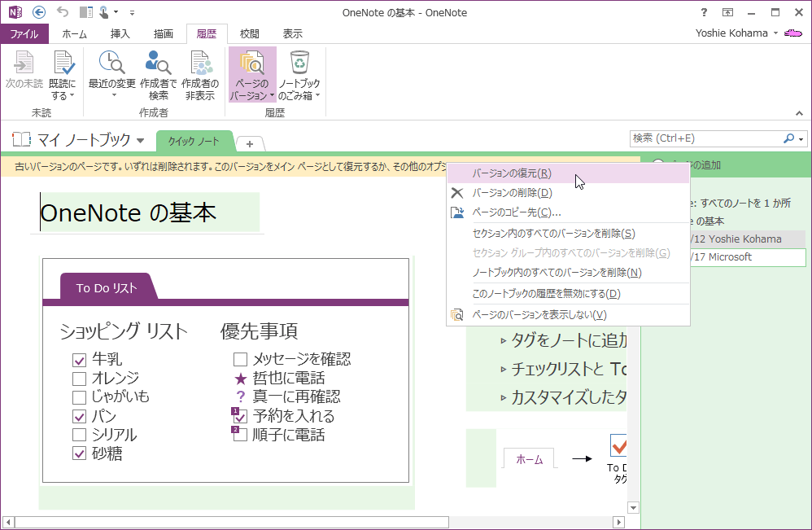Click vertical scrollbar down arrow

633,508
